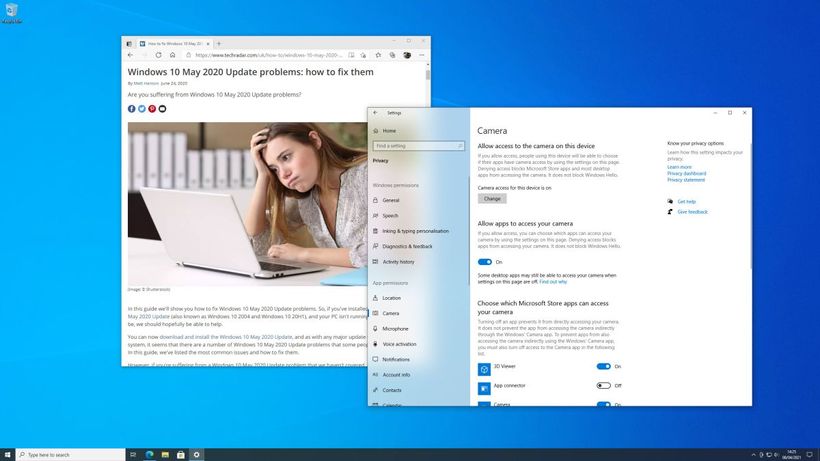Reload the TechRadar page in the browser
820x461 pixels.
click(x=158, y=55)
